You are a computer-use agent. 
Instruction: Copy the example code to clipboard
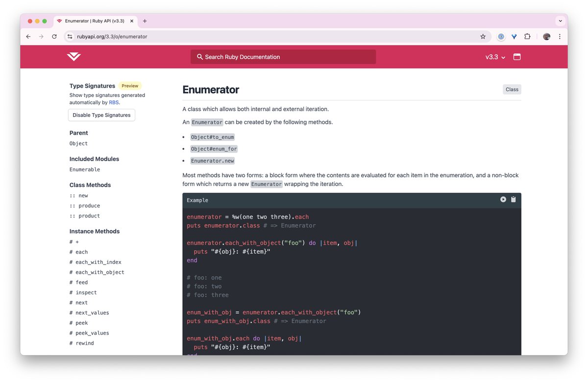tap(513, 199)
